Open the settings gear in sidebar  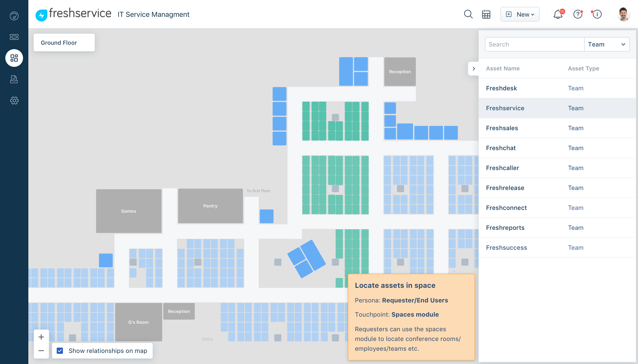(x=14, y=101)
